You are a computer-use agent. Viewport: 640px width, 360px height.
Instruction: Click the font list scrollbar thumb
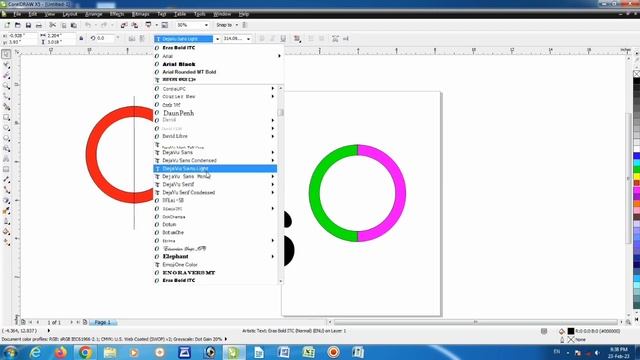(x=280, y=112)
